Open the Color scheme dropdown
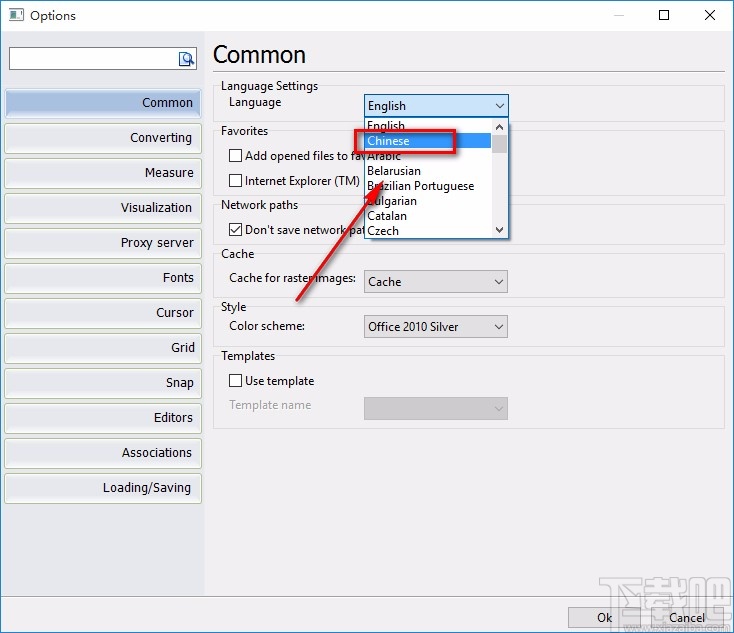This screenshot has height=633, width=734. [436, 327]
